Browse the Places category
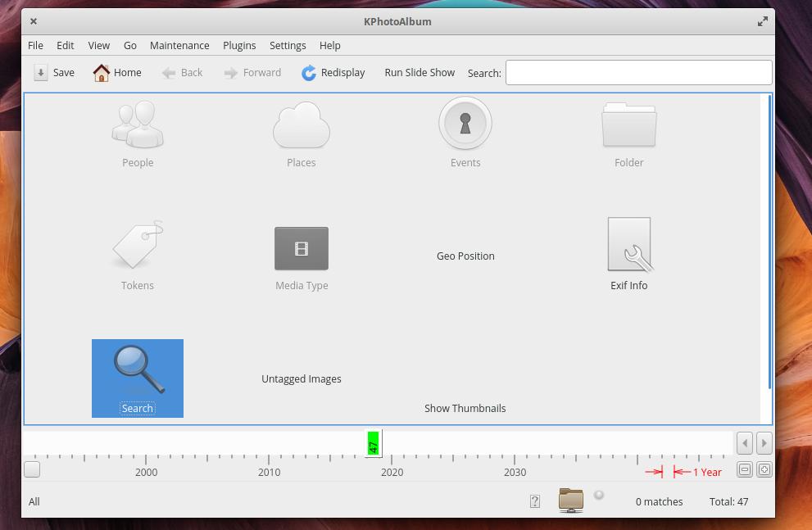Viewport: 812px width, 530px height. 302,125
